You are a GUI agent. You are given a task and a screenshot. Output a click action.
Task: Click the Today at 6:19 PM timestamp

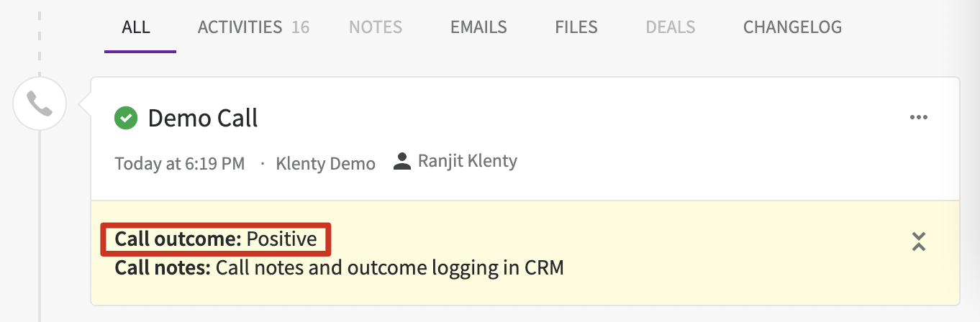179,163
